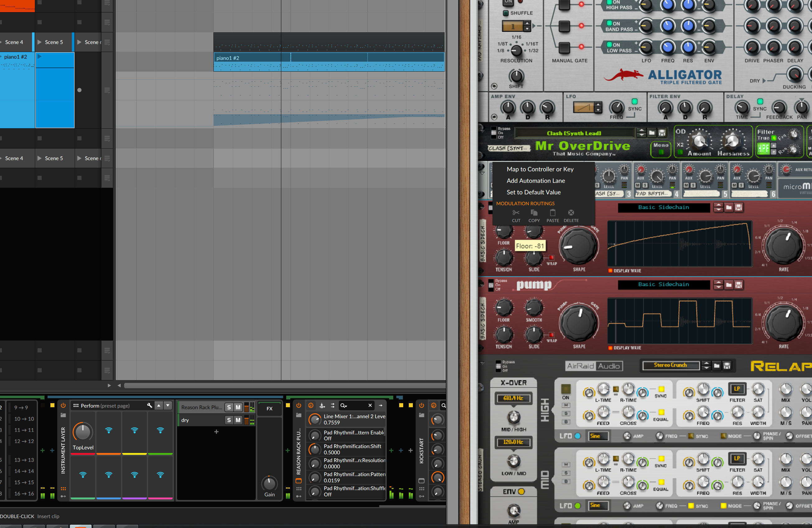This screenshot has width=812, height=528.
Task: Save the Mr OverDrive patch with the floppy icon
Action: click(x=662, y=133)
